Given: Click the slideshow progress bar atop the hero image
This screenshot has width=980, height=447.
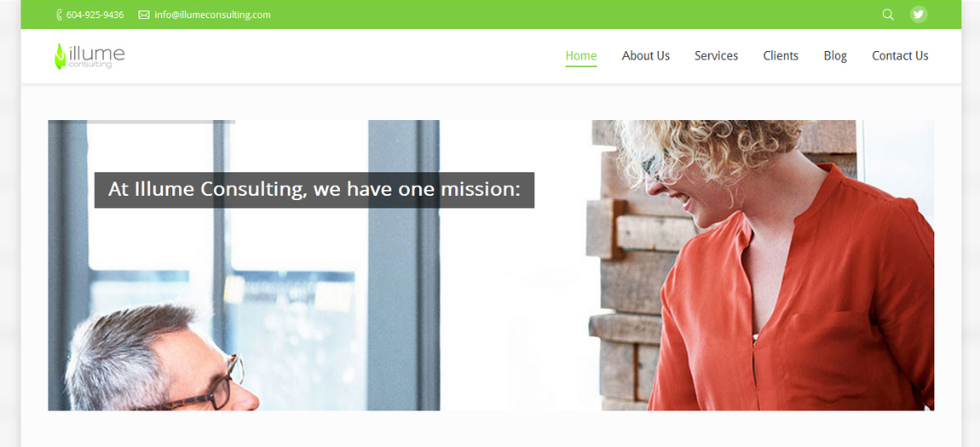Looking at the screenshot, I should tap(141, 122).
